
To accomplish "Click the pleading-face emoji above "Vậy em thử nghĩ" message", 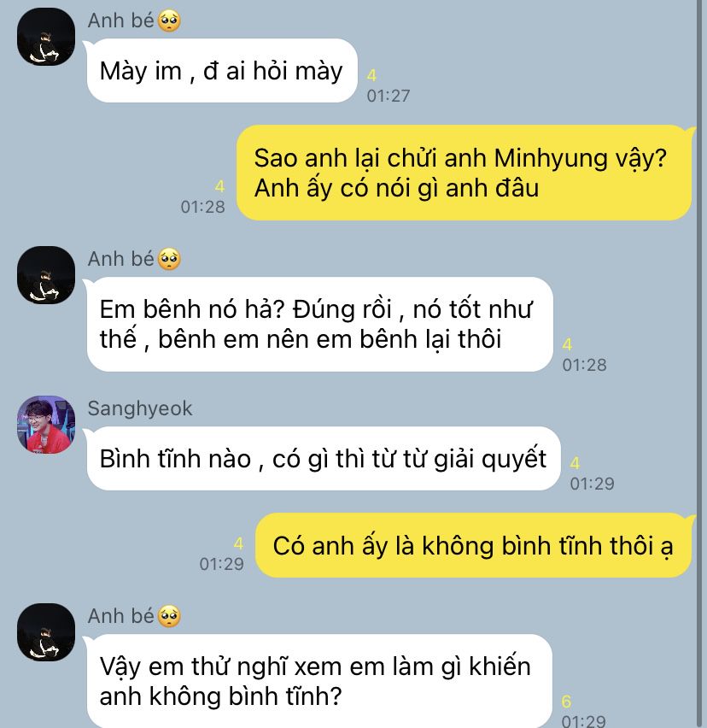I will [169, 616].
